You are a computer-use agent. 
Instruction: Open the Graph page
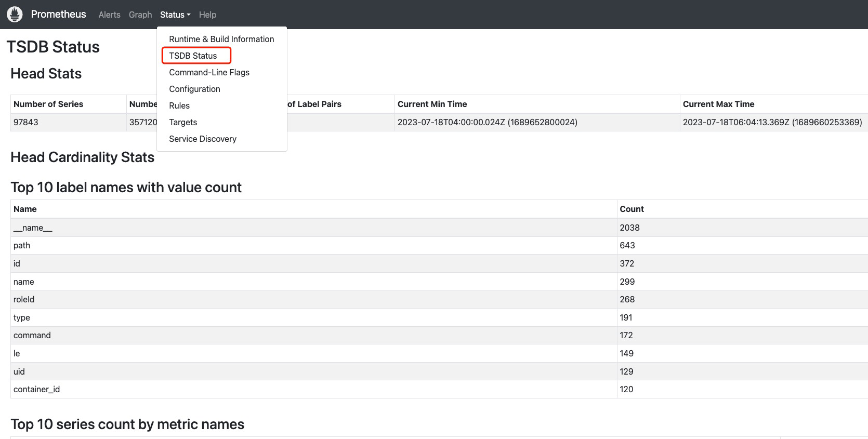click(x=140, y=15)
